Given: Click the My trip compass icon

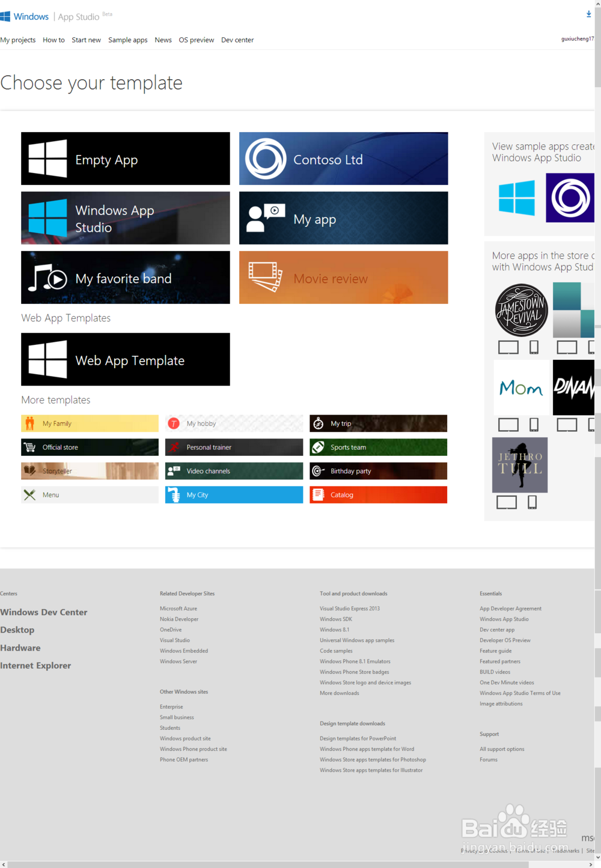Looking at the screenshot, I should 319,423.
